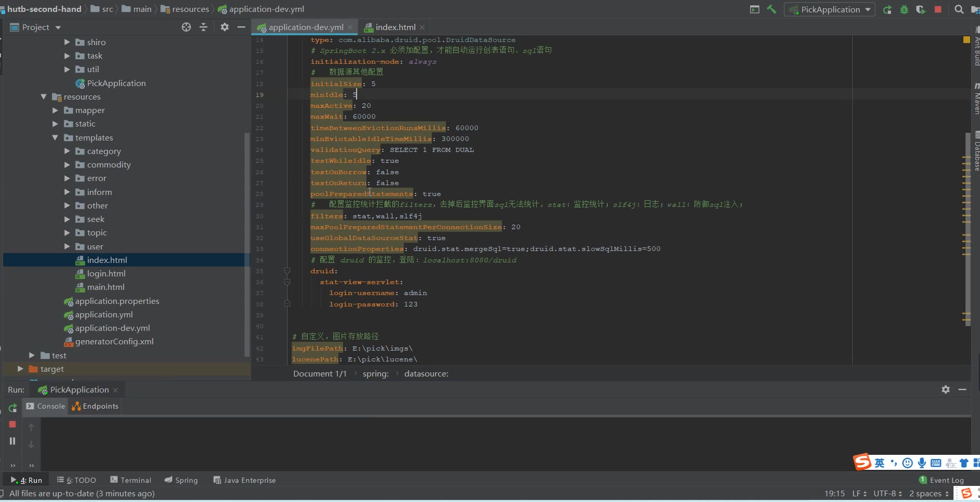The height and width of the screenshot is (502, 980).
Task: Expand the commodity folder
Action: (x=67, y=164)
